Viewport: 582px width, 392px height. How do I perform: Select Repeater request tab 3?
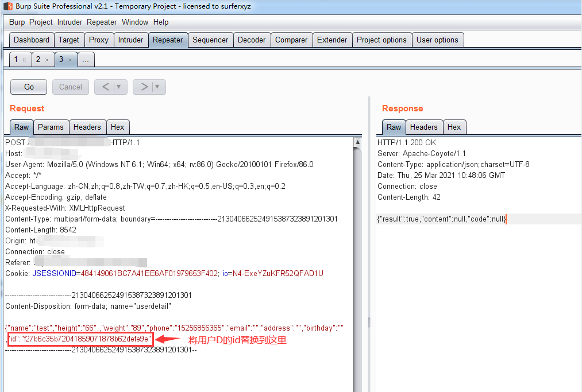(x=61, y=59)
